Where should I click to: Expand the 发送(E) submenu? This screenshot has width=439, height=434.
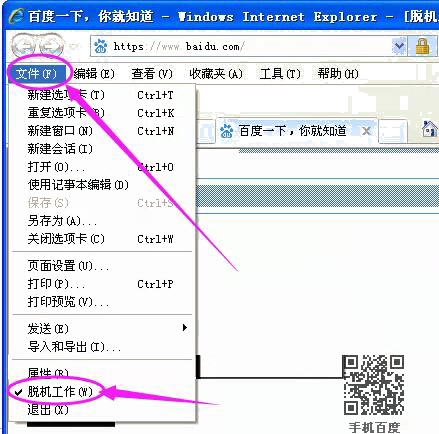pos(102,329)
